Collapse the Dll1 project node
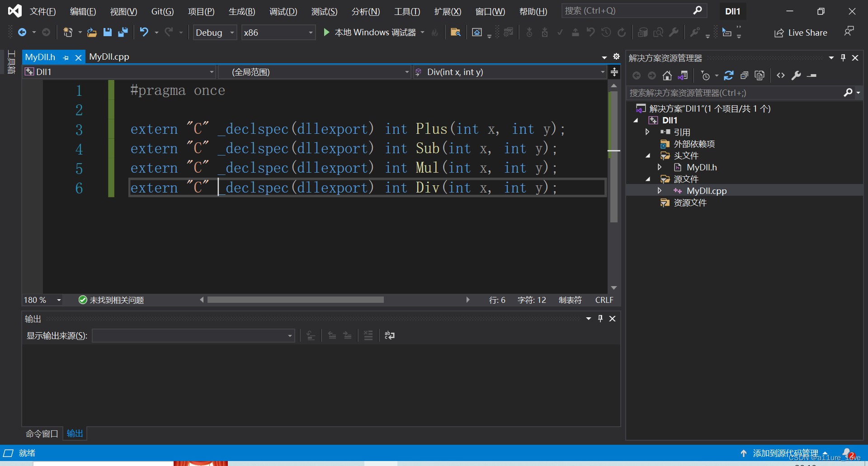 (x=636, y=120)
